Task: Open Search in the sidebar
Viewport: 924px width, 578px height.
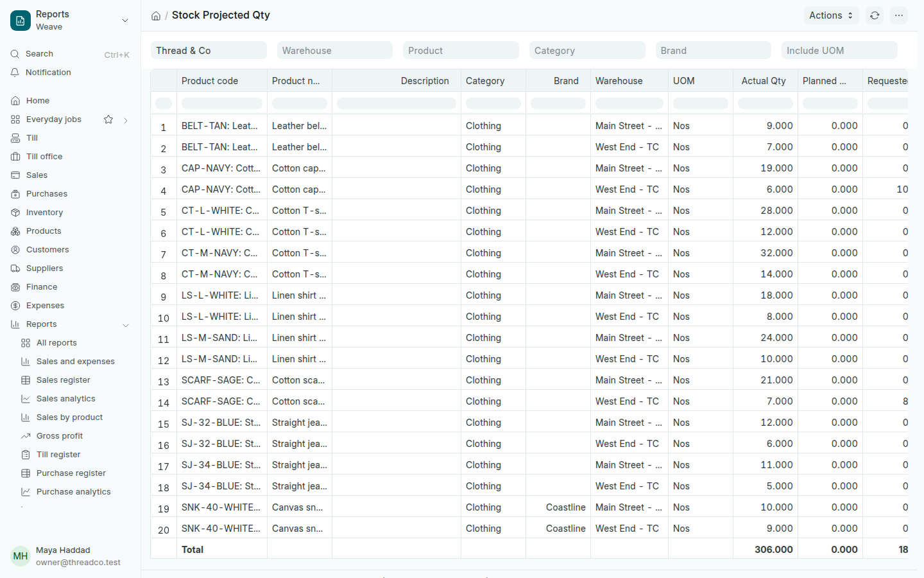Action: [x=70, y=54]
